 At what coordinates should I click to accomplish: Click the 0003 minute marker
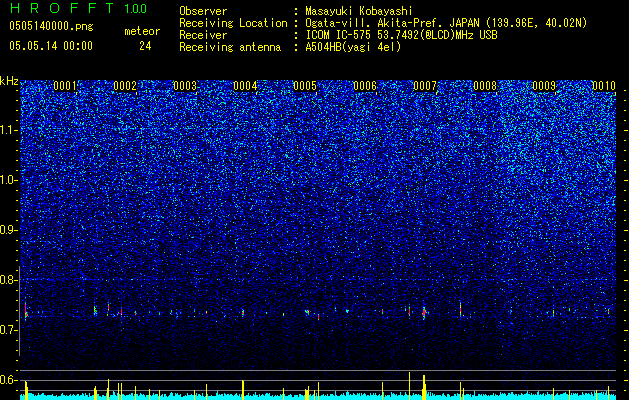[185, 86]
